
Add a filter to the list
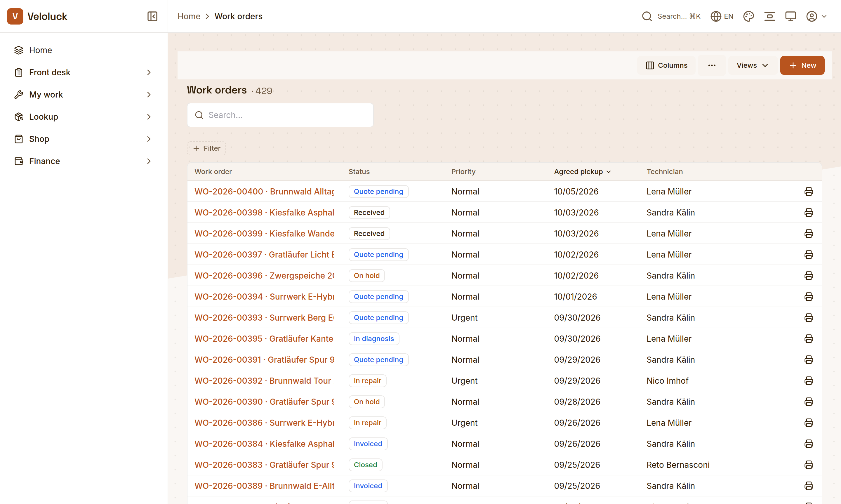[x=206, y=148]
